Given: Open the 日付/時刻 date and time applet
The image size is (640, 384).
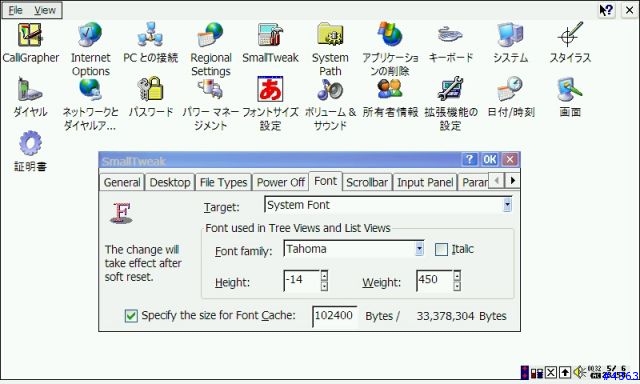Looking at the screenshot, I should tap(511, 97).
